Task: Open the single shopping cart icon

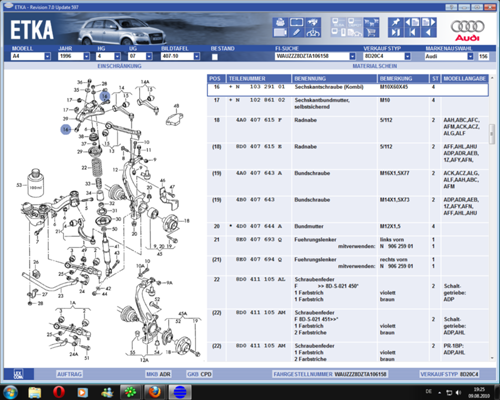Action: coord(371,32)
